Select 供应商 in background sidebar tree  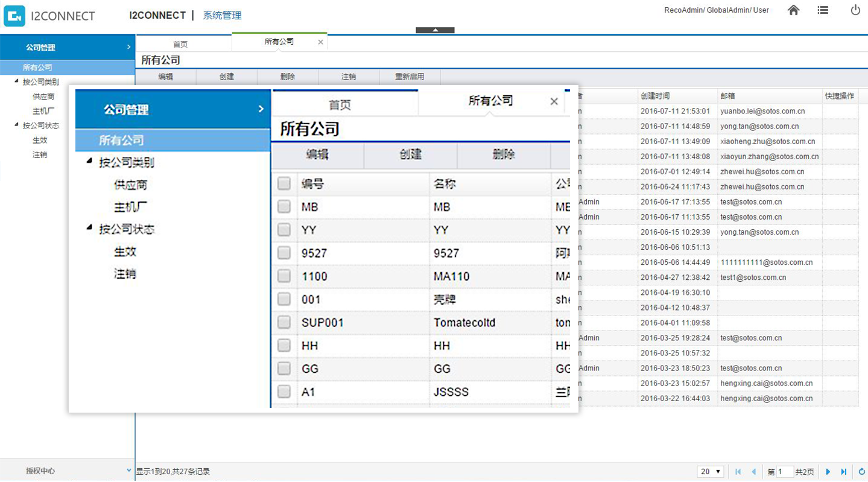coord(43,97)
